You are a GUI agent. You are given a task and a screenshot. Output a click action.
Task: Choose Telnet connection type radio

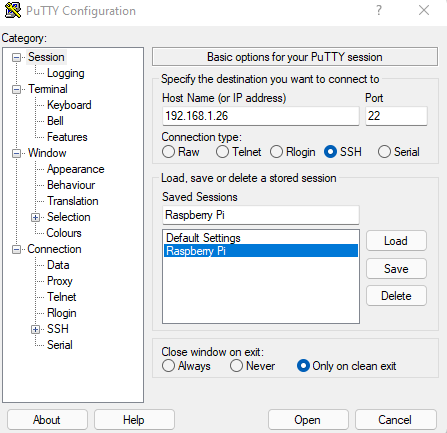point(222,152)
